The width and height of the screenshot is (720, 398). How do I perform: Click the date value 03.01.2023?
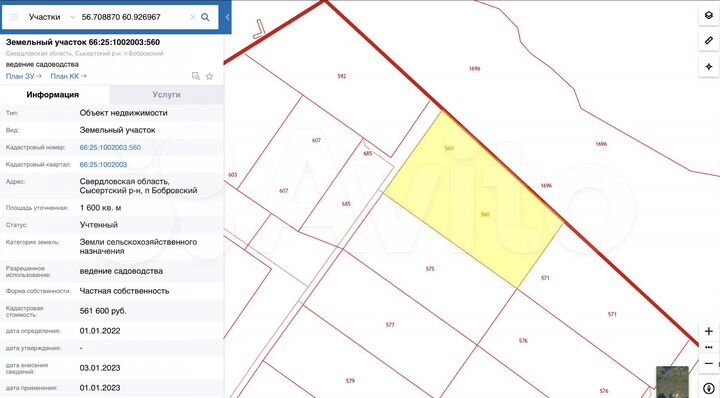pyautogui.click(x=100, y=368)
